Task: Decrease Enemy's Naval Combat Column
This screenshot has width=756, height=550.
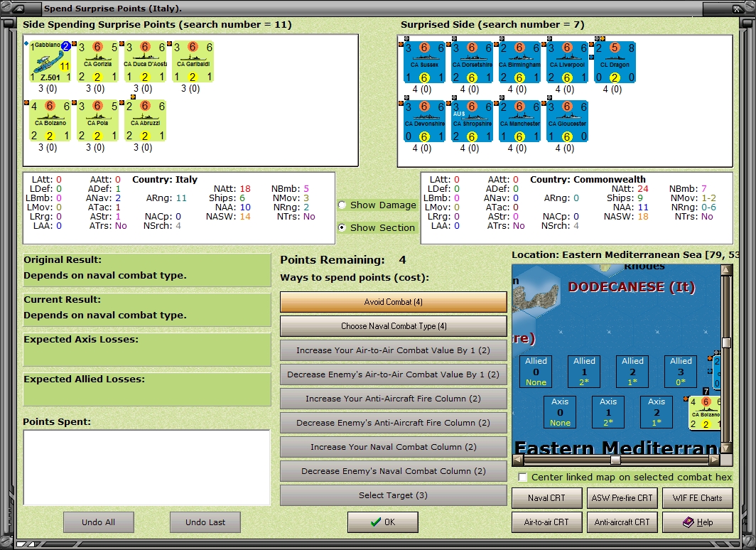Action: (x=394, y=471)
